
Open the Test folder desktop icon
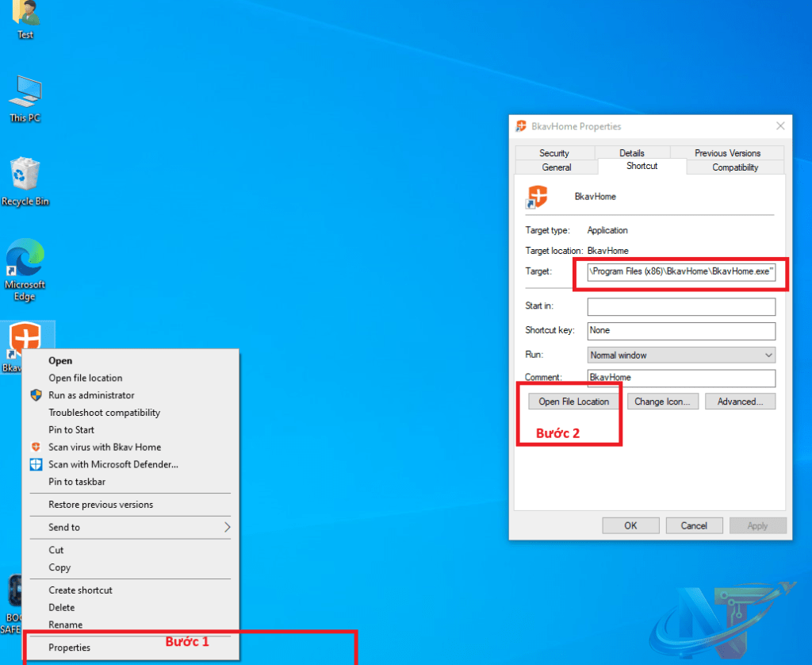[x=25, y=18]
